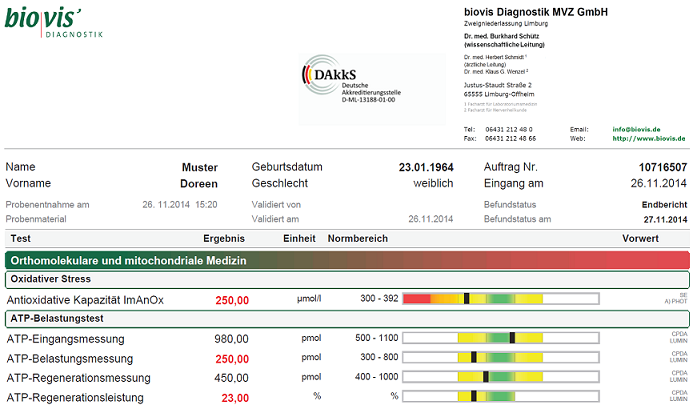This screenshot has height=413, width=697.
Task: Select the order number 10716507
Action: pyautogui.click(x=663, y=167)
